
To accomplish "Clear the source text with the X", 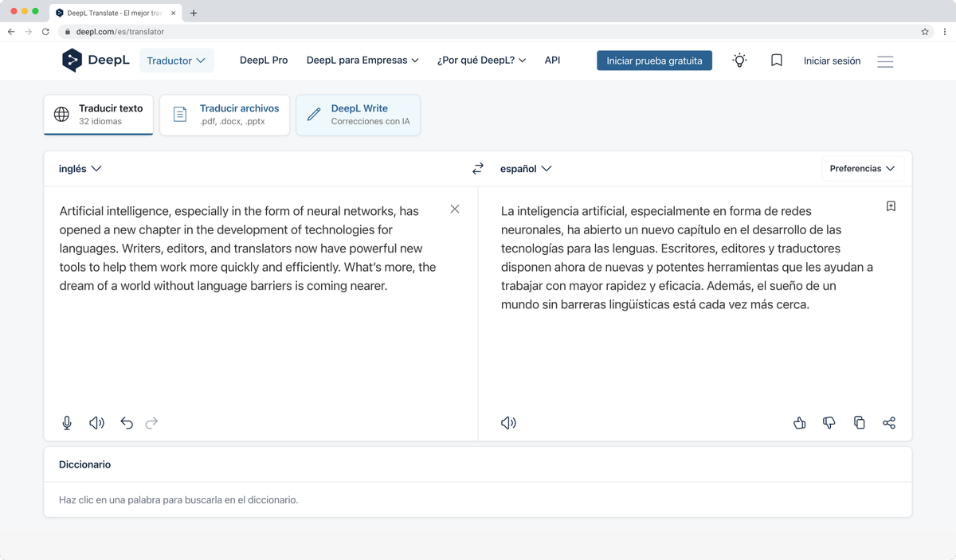I will 454,209.
